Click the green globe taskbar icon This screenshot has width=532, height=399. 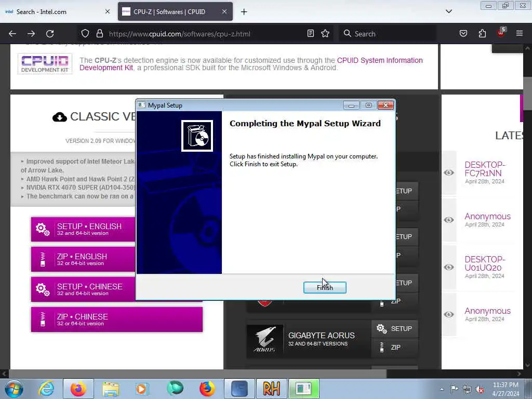(175, 389)
